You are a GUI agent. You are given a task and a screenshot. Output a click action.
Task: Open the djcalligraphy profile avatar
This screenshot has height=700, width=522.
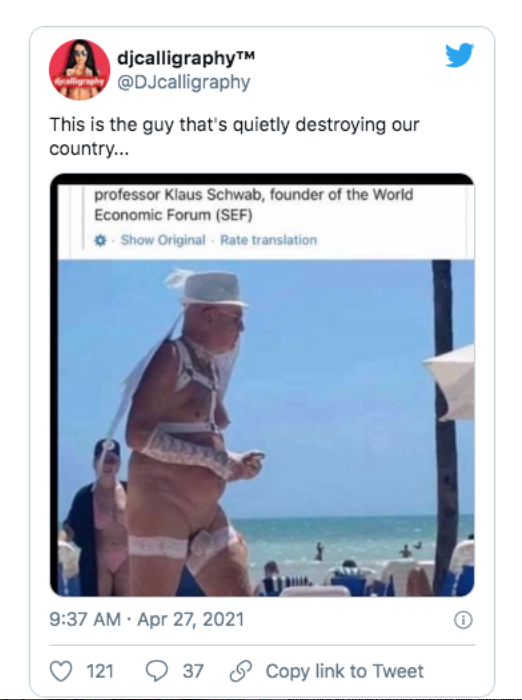[x=79, y=70]
